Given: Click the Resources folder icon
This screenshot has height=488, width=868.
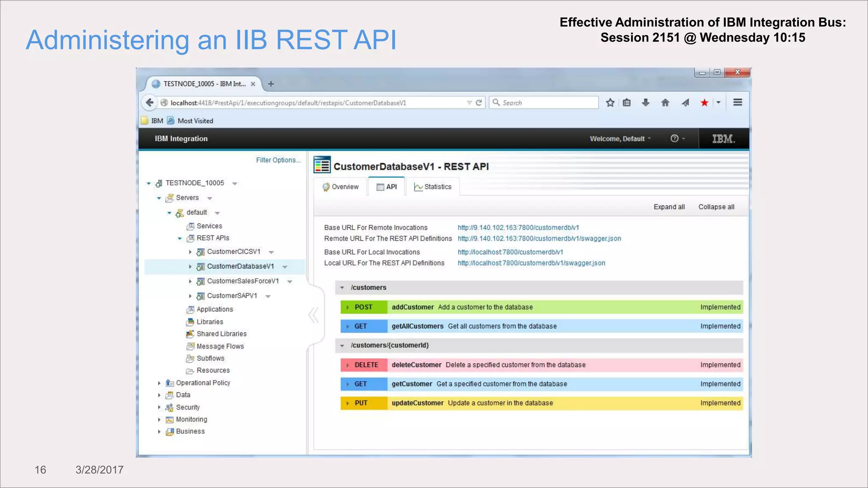Looking at the screenshot, I should 190,371.
